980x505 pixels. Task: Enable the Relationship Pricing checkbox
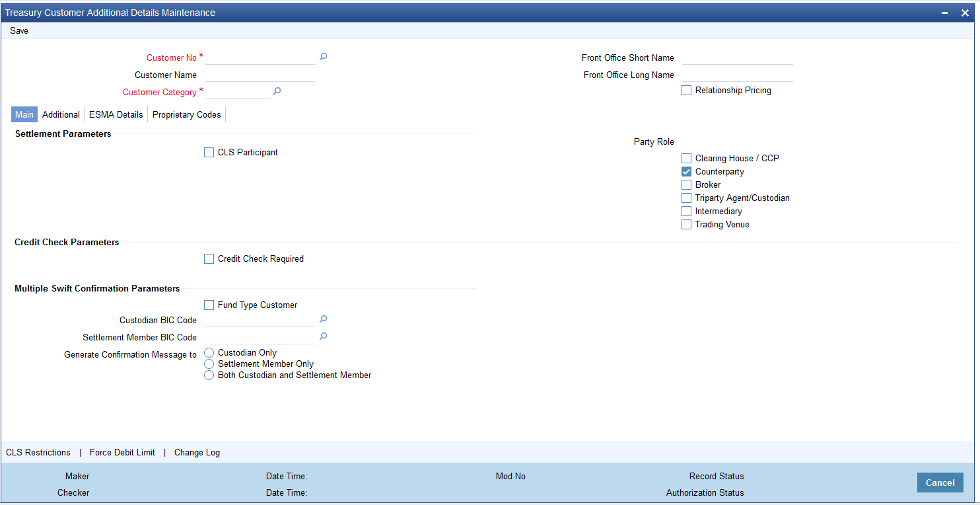[687, 91]
